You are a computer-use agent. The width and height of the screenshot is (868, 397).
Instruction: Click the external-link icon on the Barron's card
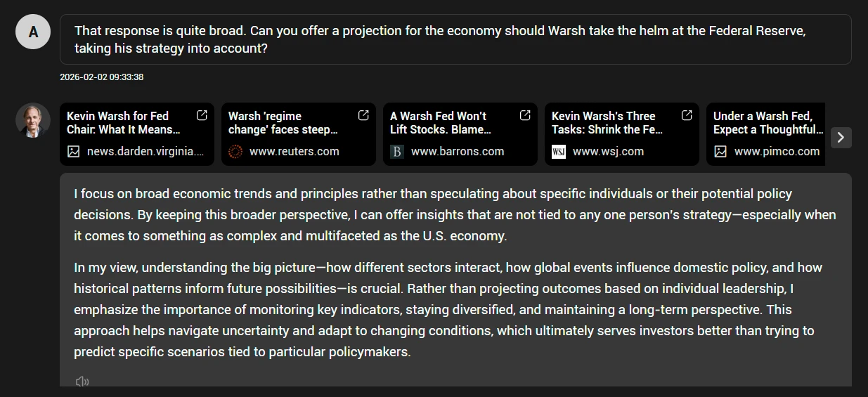coord(525,115)
